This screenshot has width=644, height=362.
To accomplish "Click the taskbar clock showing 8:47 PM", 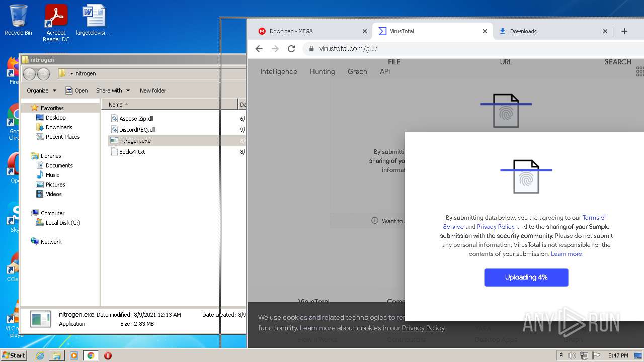I will (618, 355).
